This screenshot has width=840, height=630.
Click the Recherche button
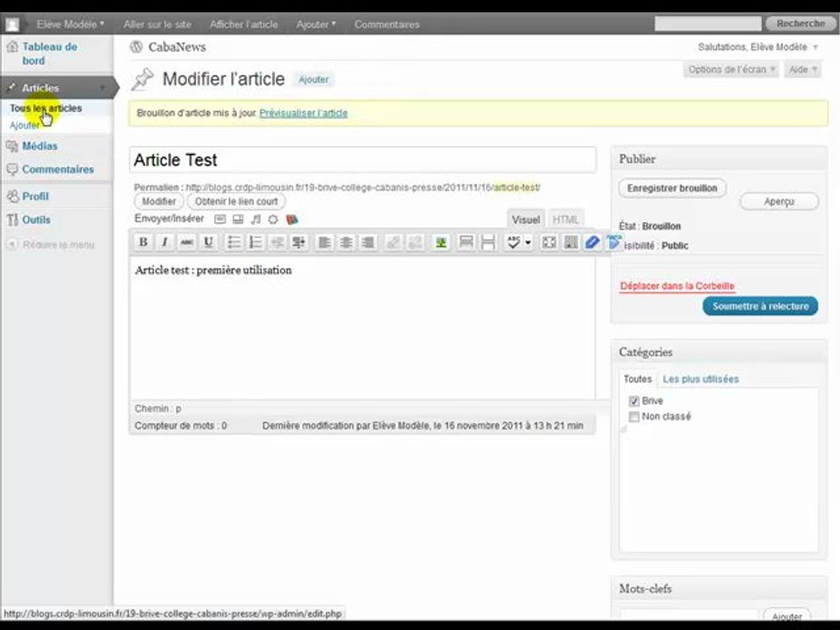pos(801,24)
